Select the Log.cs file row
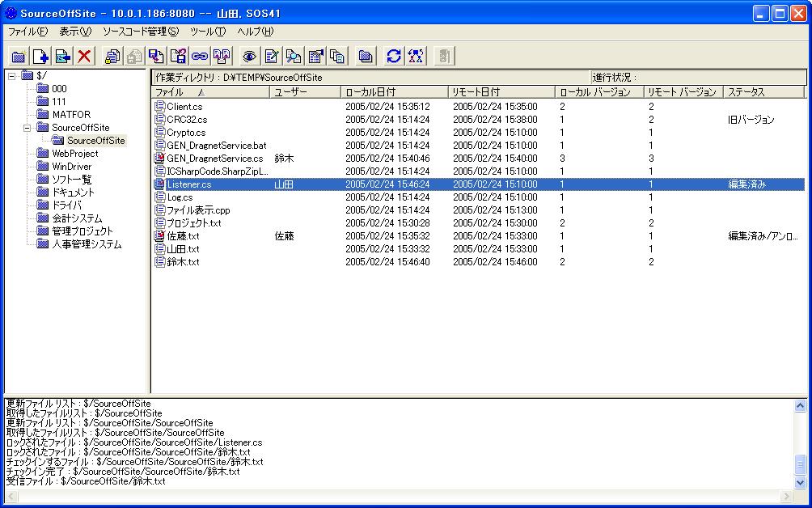Image resolution: width=812 pixels, height=508 pixels. click(x=479, y=197)
